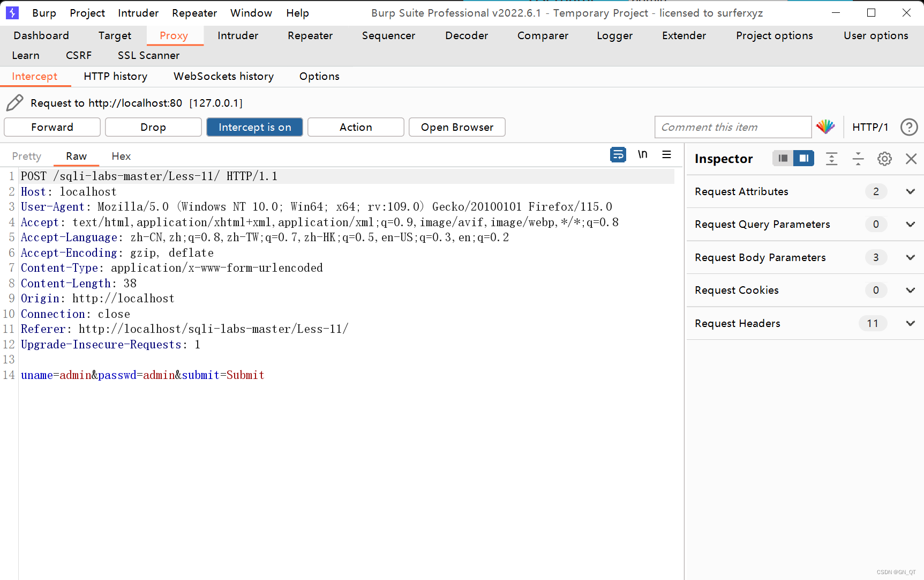Toggle show non-printable characters \n
The image size is (924, 580).
(x=642, y=154)
